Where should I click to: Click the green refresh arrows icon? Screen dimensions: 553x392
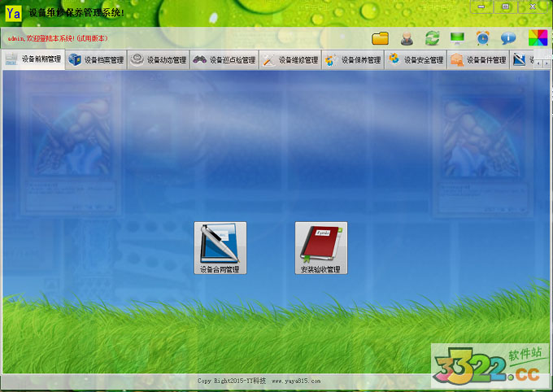432,38
